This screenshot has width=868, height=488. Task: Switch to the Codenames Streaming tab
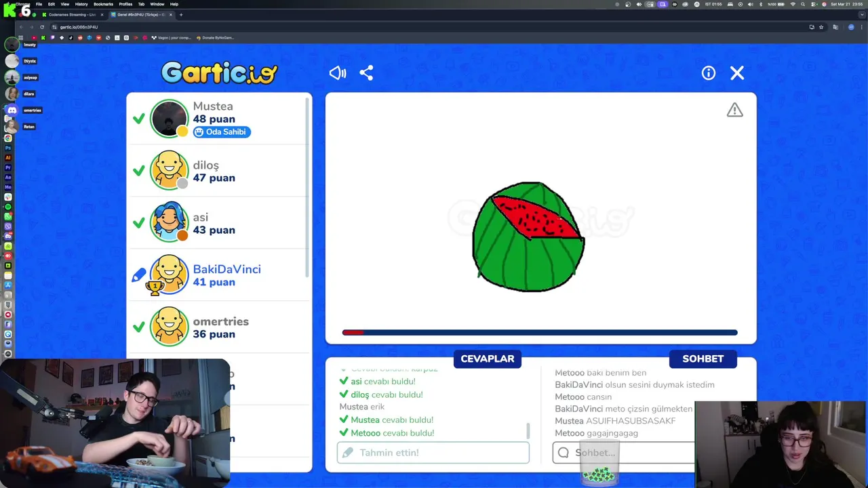pos(71,14)
